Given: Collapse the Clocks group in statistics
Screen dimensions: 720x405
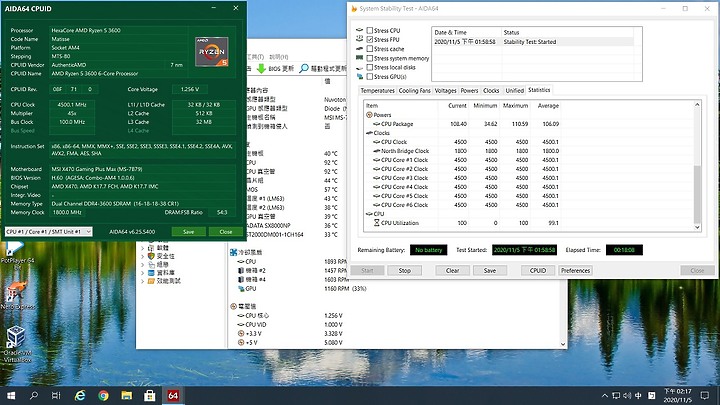Looking at the screenshot, I should [x=369, y=133].
